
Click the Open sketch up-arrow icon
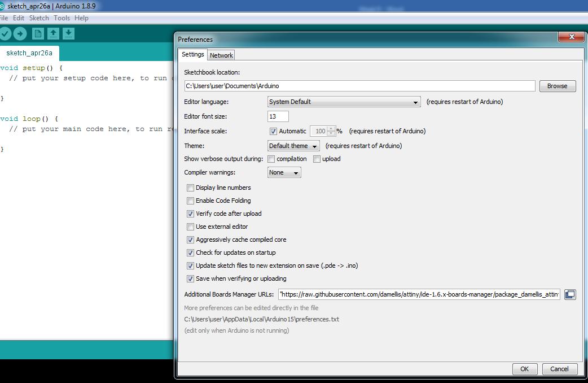53,34
